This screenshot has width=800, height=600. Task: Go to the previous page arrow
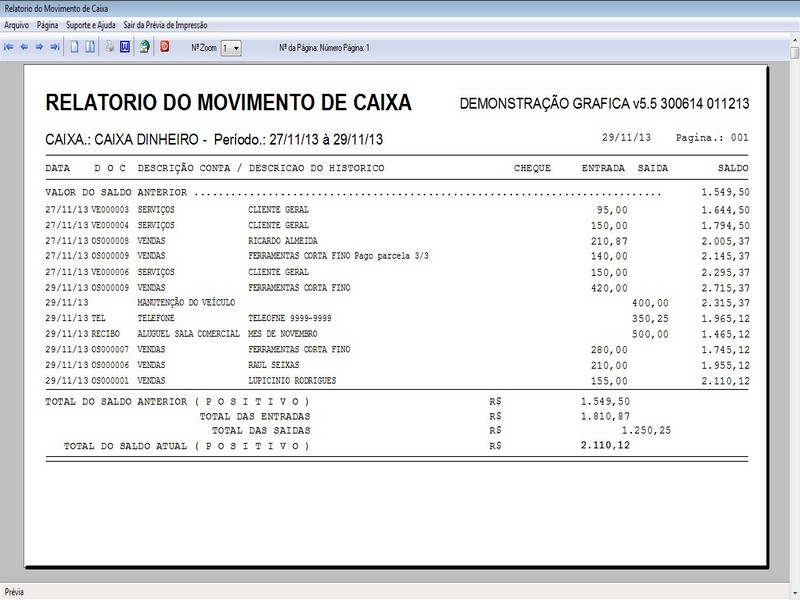coord(25,46)
